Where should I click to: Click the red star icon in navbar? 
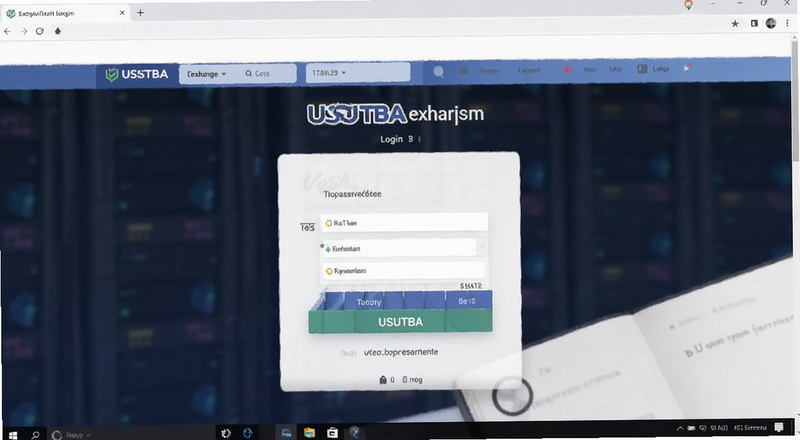coord(567,69)
